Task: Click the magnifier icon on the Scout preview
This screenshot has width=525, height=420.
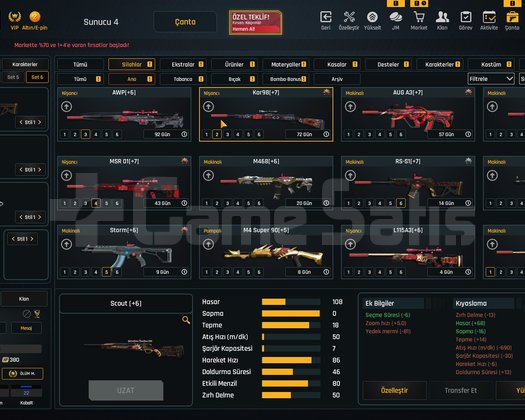Action: click(186, 320)
